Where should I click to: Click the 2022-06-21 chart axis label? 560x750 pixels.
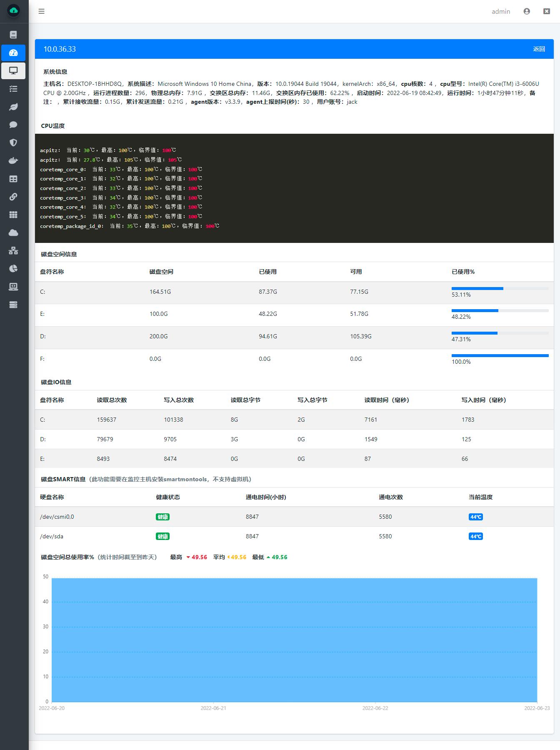click(x=213, y=708)
